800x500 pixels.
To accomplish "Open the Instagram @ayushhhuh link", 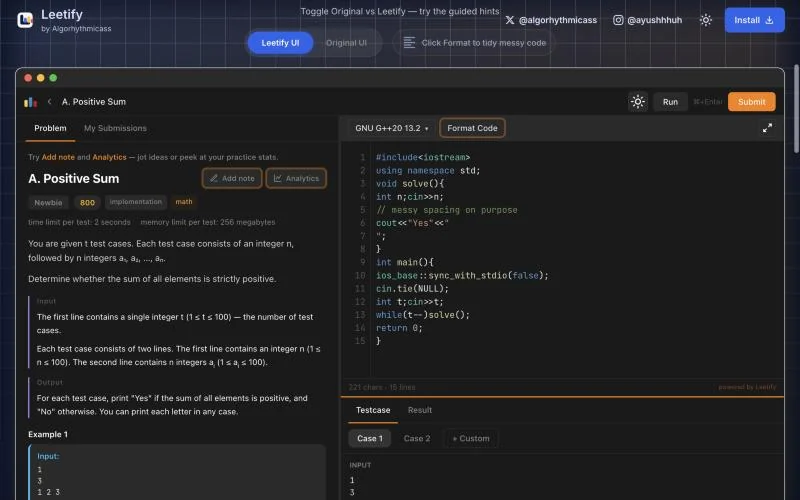I will (x=647, y=20).
